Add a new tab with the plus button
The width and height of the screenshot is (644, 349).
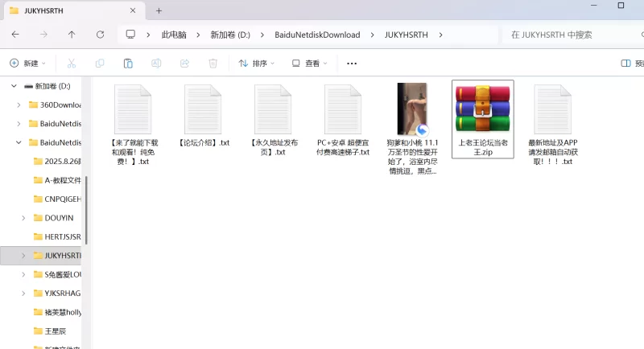click(159, 10)
